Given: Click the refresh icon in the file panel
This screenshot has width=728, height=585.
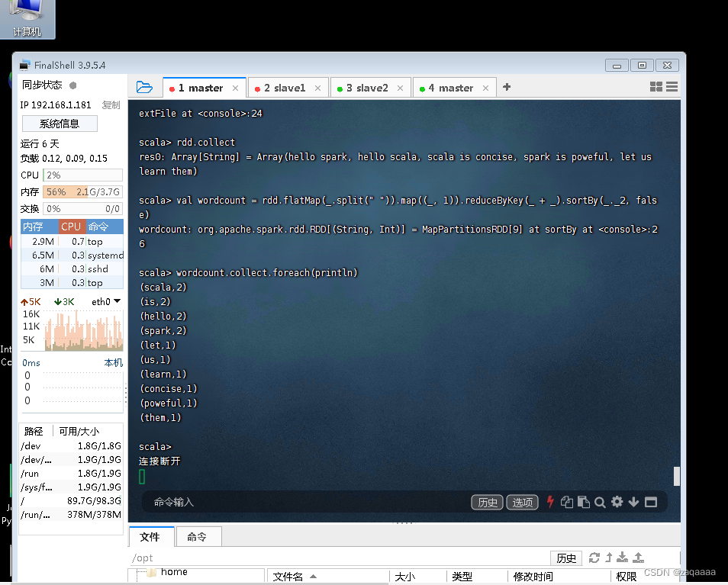Looking at the screenshot, I should pos(594,558).
